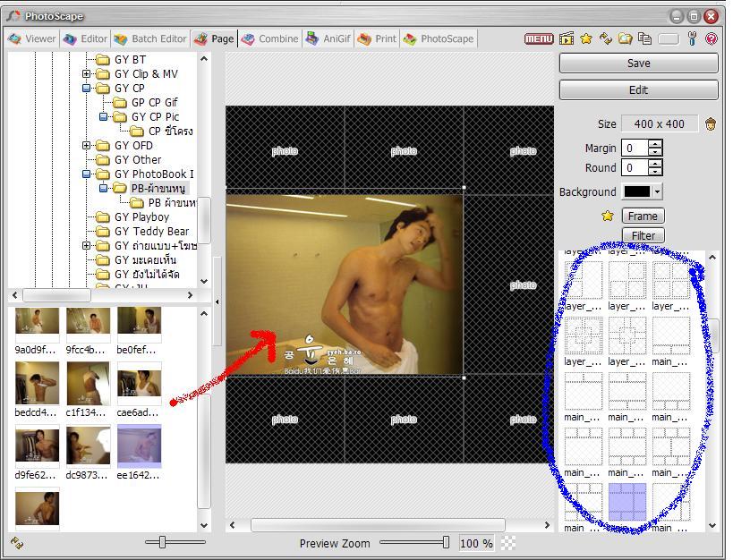The height and width of the screenshot is (560, 750).
Task: Decrease the Margin value with down arrow
Action: (x=655, y=152)
